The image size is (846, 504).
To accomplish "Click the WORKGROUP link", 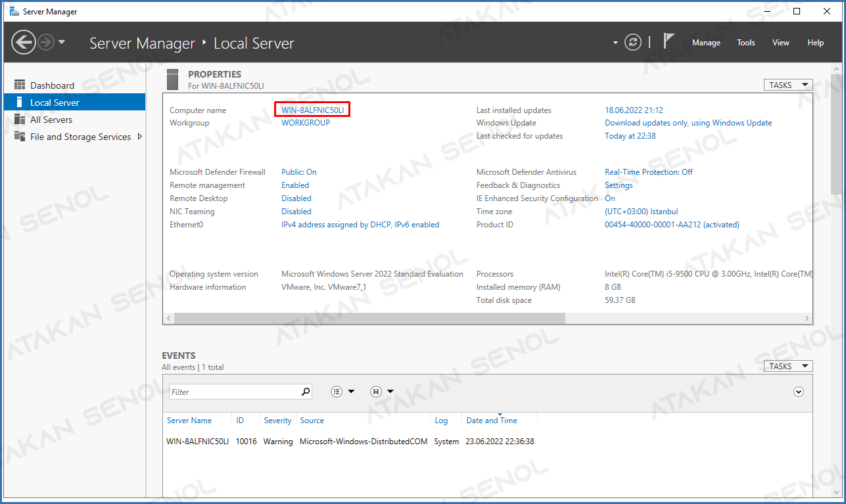I will [306, 123].
